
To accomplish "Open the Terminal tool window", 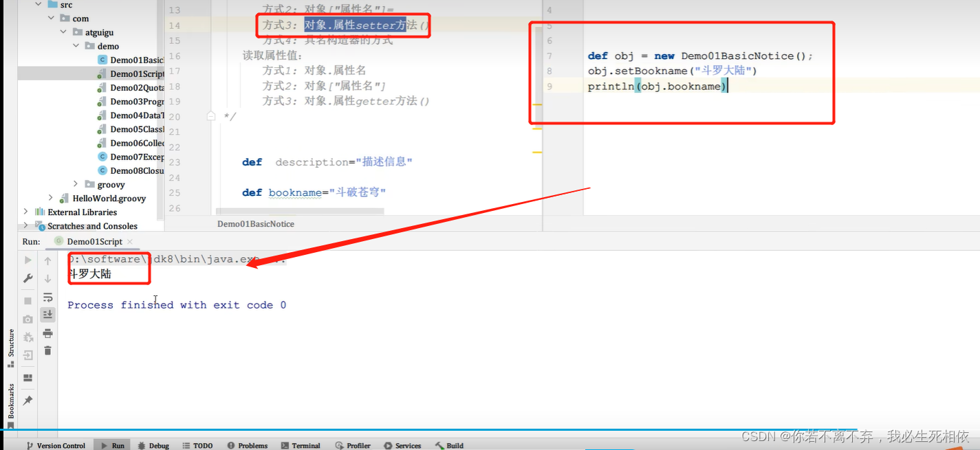I will tap(301, 445).
